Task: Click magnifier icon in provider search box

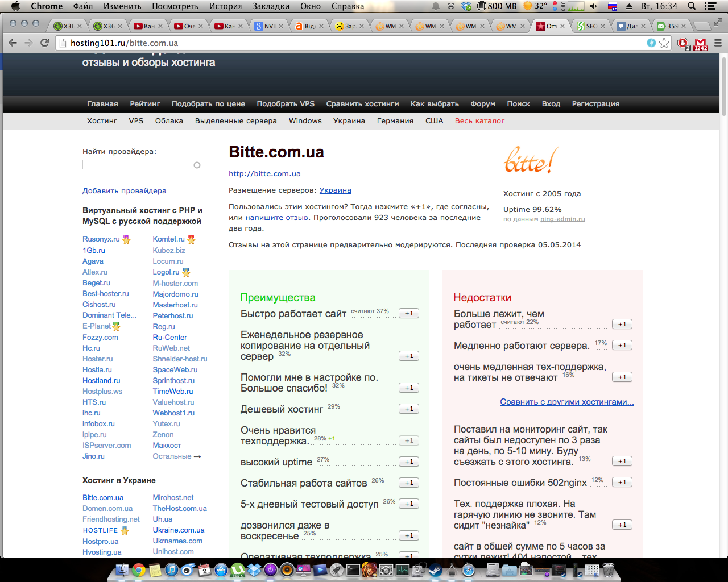Action: pyautogui.click(x=197, y=165)
